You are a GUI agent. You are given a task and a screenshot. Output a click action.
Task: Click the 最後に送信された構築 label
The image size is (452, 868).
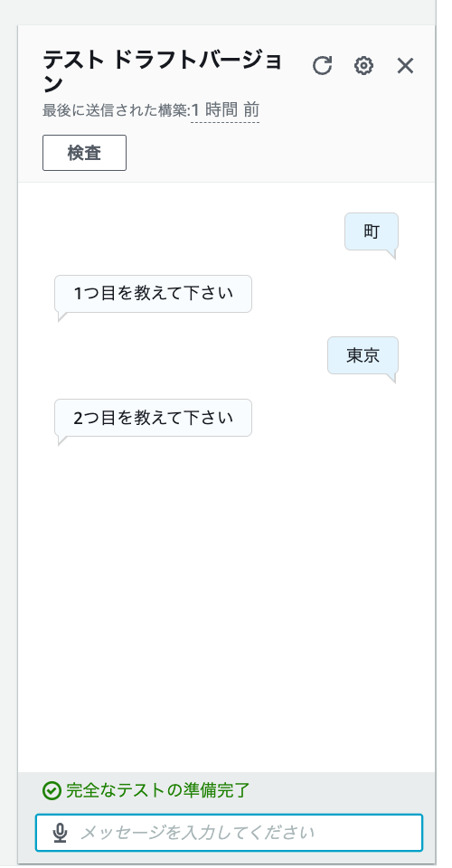click(x=116, y=110)
